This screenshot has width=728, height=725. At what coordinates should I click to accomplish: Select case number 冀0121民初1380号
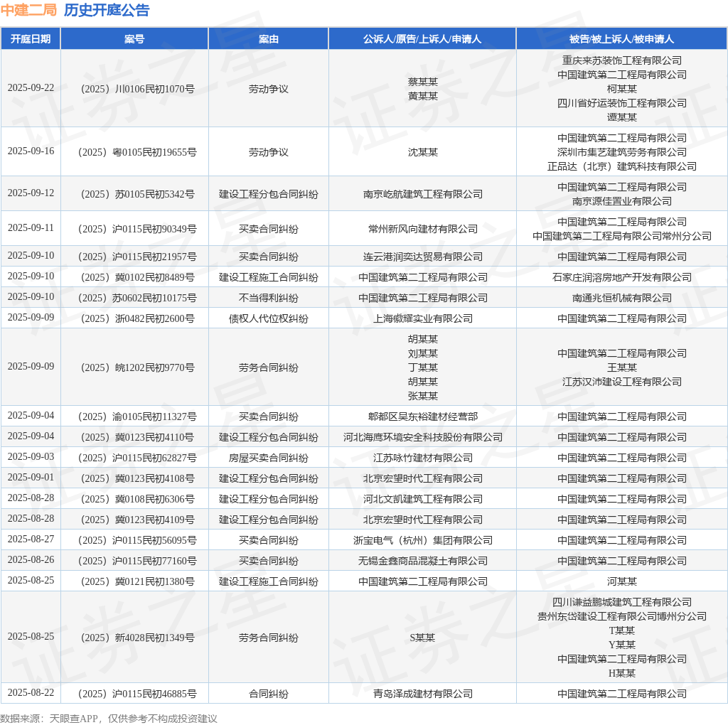click(137, 581)
